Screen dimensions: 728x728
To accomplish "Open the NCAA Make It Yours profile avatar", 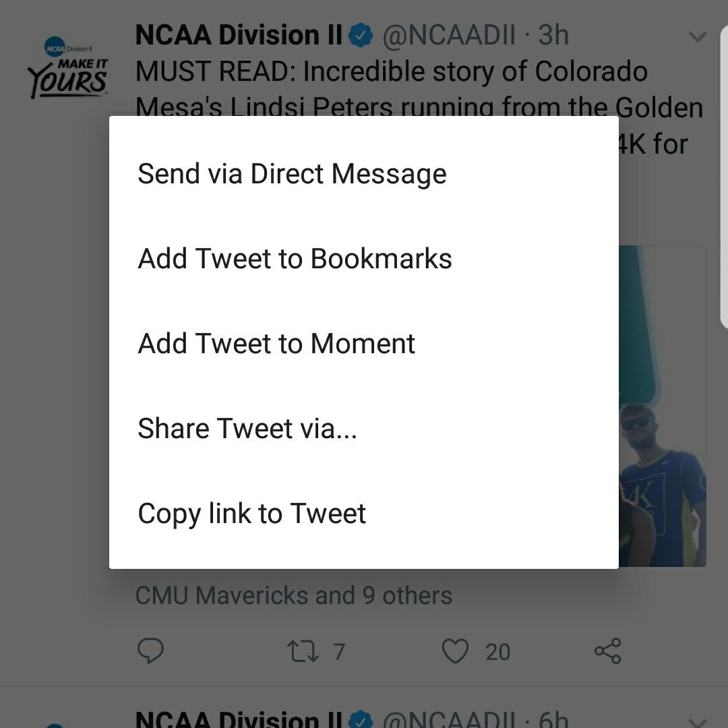I will pos(68,68).
